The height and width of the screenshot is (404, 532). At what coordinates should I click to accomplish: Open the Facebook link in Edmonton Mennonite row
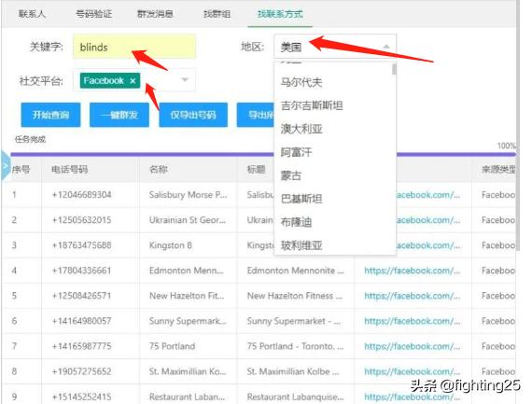click(413, 271)
